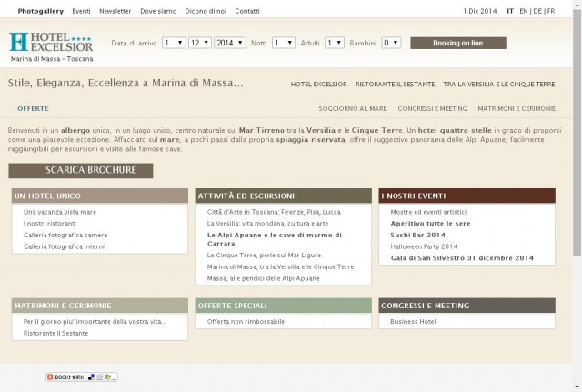Click the Booking on line button
Screen dimensions: 582x392
[x=458, y=43]
